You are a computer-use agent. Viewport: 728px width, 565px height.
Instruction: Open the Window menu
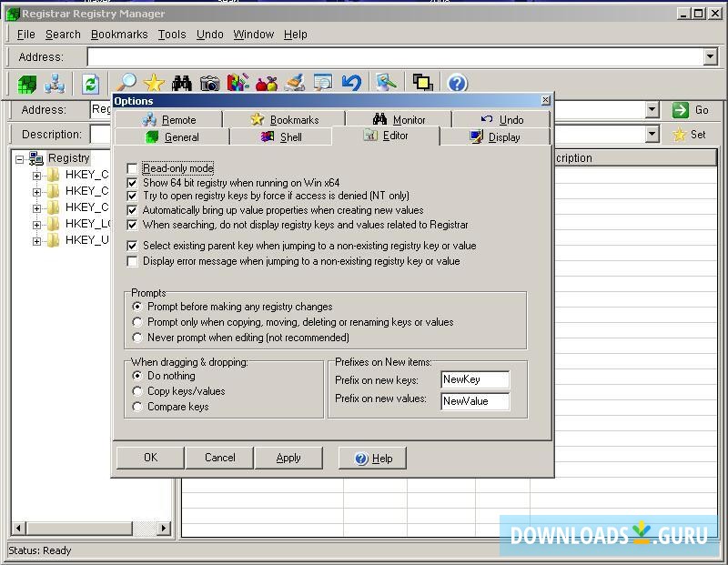(x=254, y=35)
